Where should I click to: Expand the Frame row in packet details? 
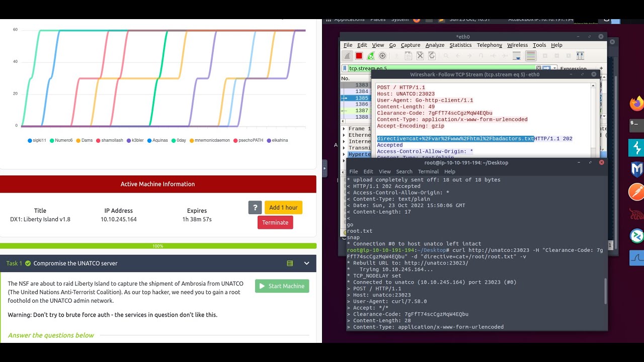pos(344,129)
